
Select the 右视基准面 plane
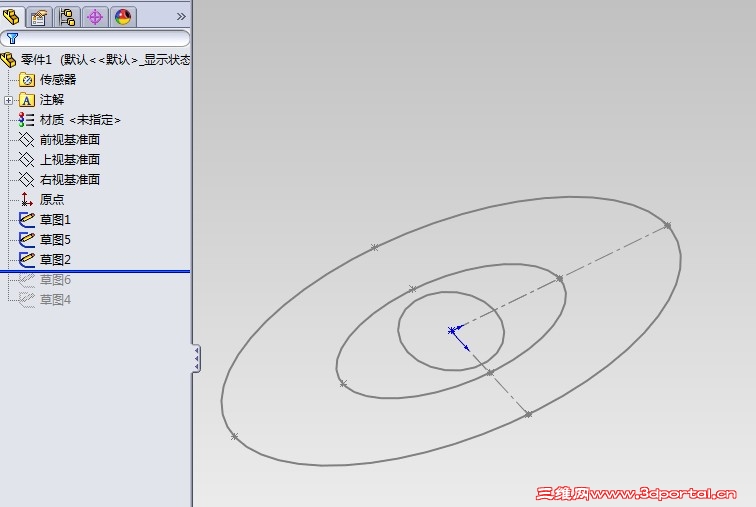(70, 180)
